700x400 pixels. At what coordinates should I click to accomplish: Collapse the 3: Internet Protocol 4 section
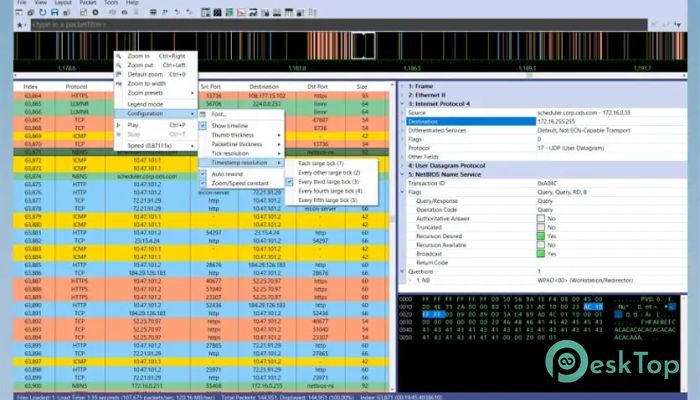pyautogui.click(x=402, y=104)
